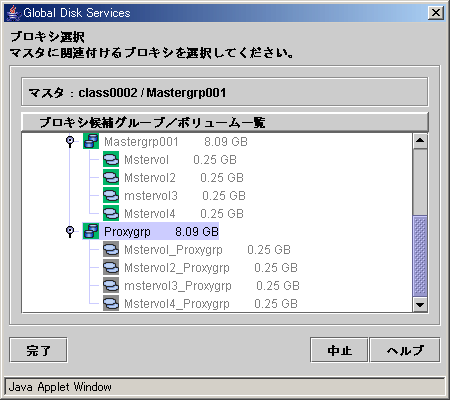
Task: Select Mstervol4 0.25 GB volume
Action: click(x=173, y=214)
